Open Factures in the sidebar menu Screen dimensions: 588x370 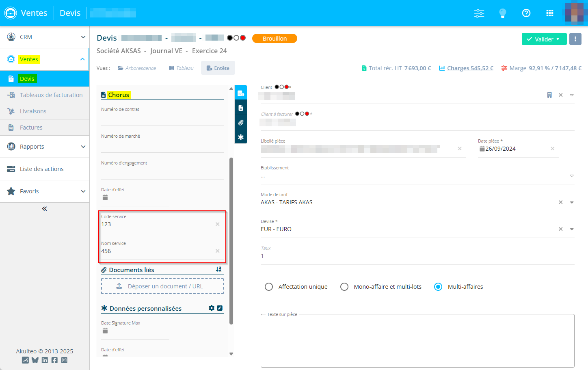point(31,128)
